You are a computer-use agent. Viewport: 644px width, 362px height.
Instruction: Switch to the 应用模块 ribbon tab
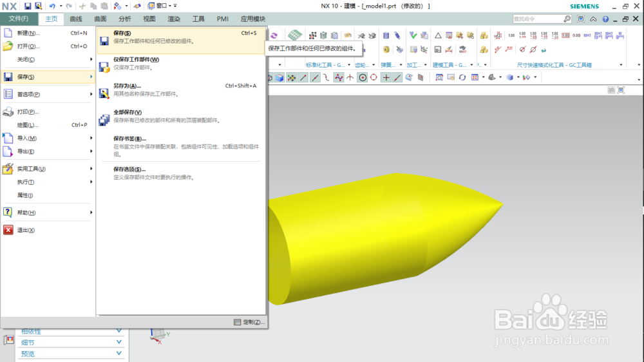[253, 19]
